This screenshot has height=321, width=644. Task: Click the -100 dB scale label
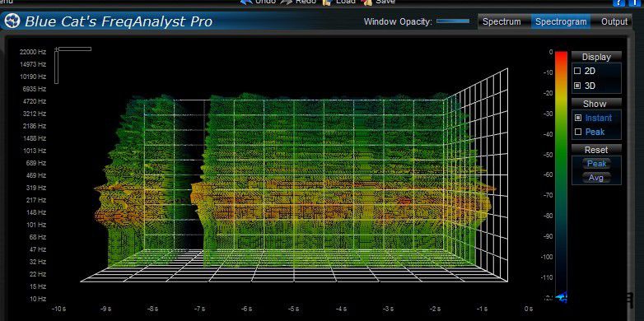point(546,257)
